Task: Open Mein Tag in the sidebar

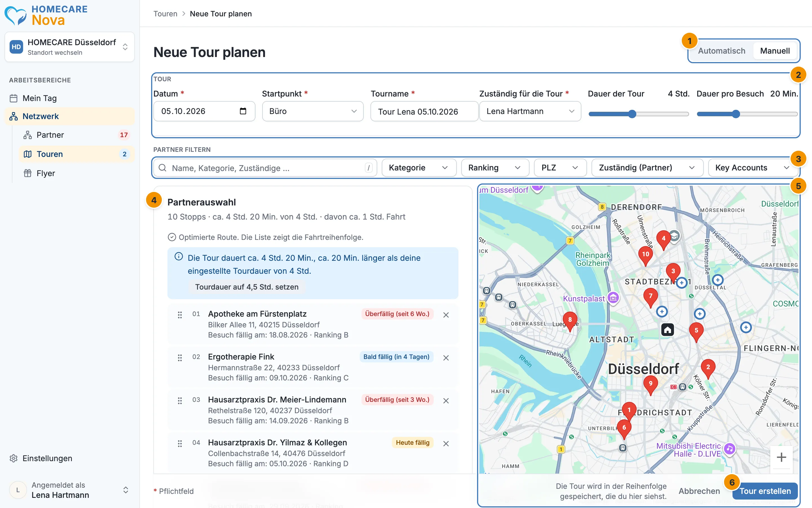Action: [x=69, y=98]
